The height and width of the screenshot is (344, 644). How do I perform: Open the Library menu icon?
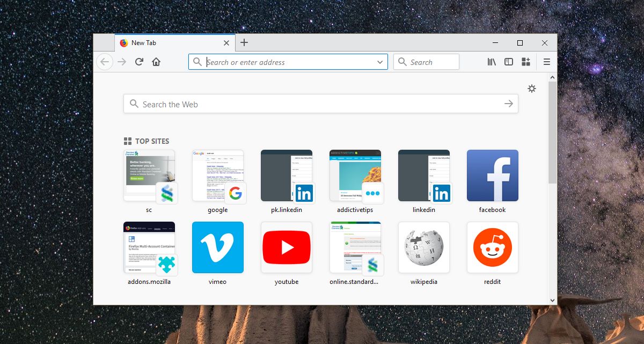pyautogui.click(x=492, y=62)
